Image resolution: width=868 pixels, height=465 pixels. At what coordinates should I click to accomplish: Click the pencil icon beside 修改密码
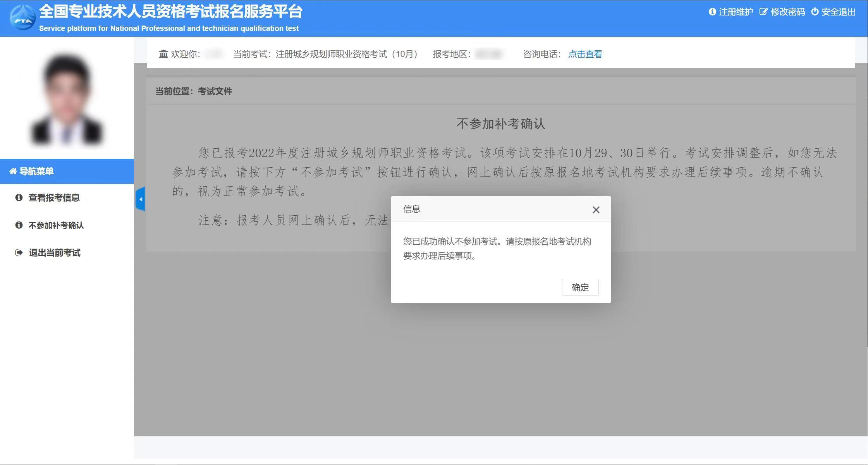click(x=763, y=12)
